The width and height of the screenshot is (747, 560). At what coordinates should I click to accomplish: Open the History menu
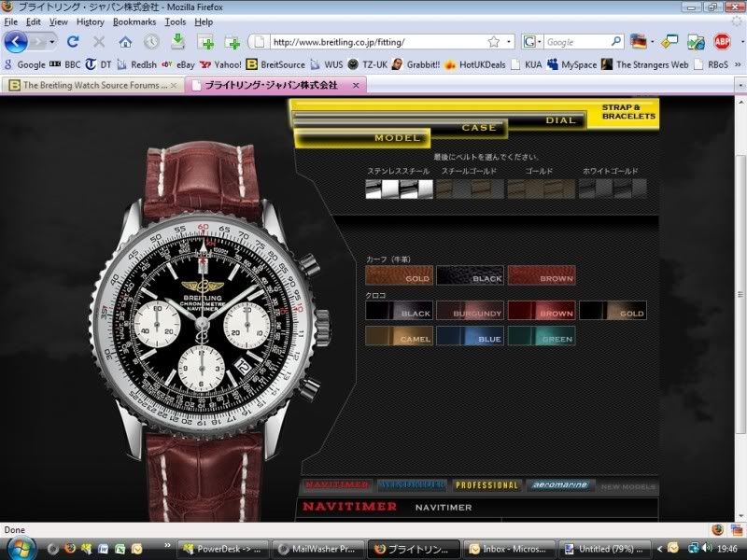tap(90, 21)
